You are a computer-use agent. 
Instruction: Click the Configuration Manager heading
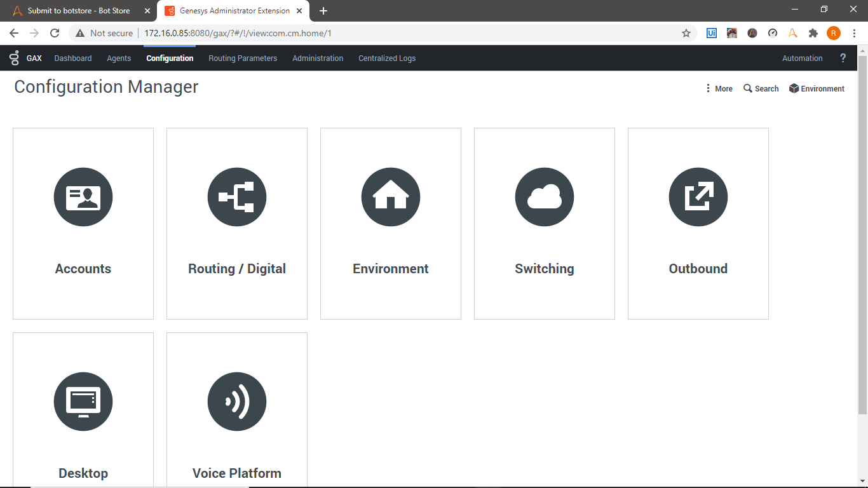[106, 87]
